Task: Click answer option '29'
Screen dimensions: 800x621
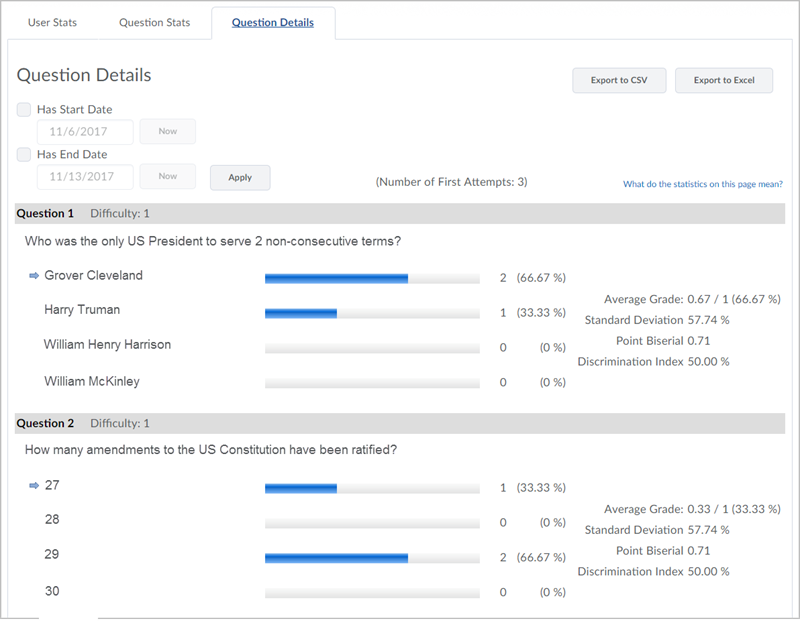Action: (52, 554)
